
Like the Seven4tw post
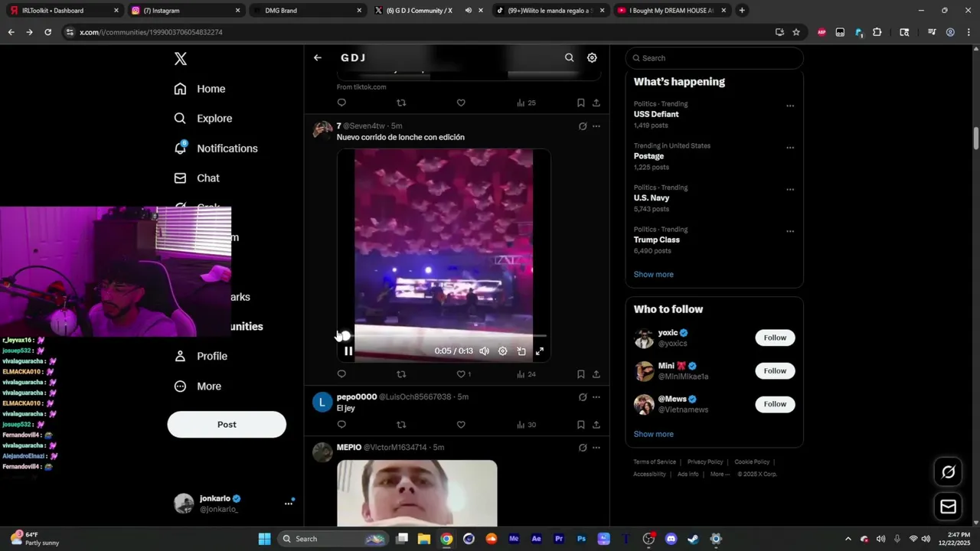coord(461,374)
